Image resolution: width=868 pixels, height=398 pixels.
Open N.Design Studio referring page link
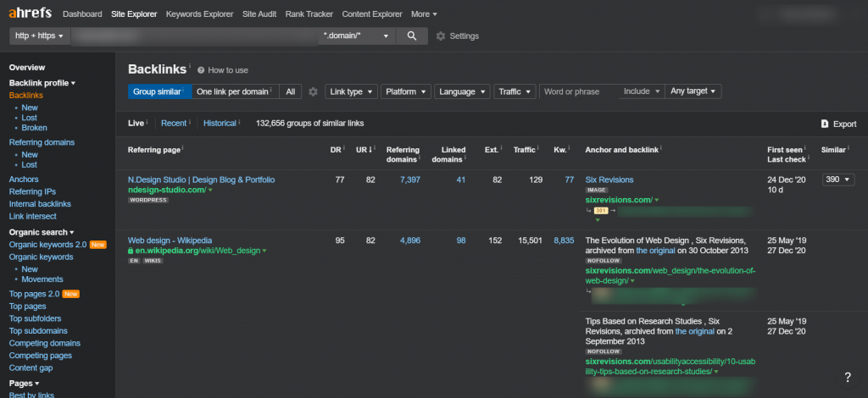tap(201, 180)
